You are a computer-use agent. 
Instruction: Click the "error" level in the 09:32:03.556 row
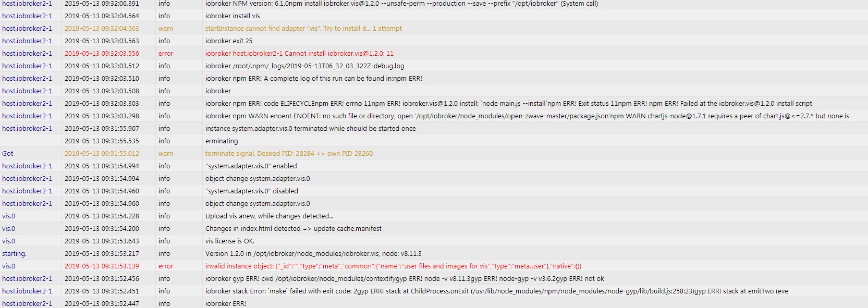coord(166,53)
